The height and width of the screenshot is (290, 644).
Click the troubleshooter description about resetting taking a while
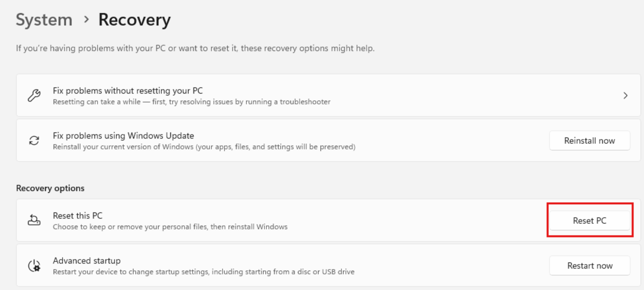click(x=191, y=101)
